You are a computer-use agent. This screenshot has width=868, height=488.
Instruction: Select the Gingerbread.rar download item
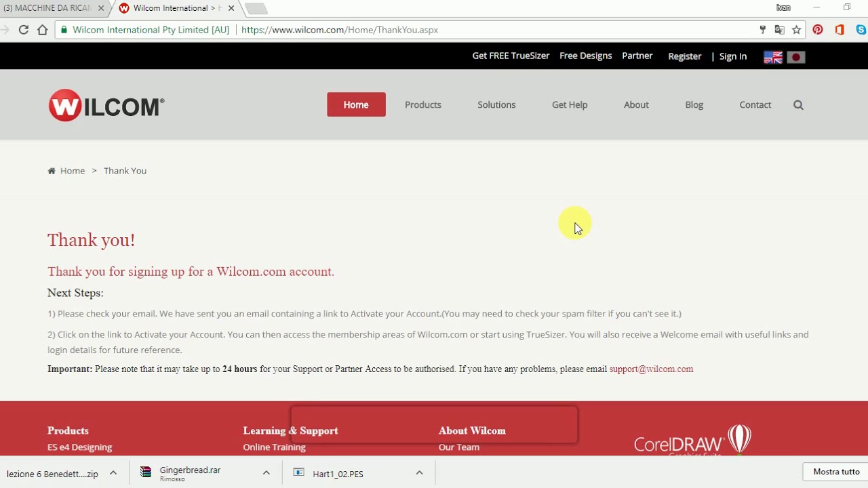coord(191,473)
